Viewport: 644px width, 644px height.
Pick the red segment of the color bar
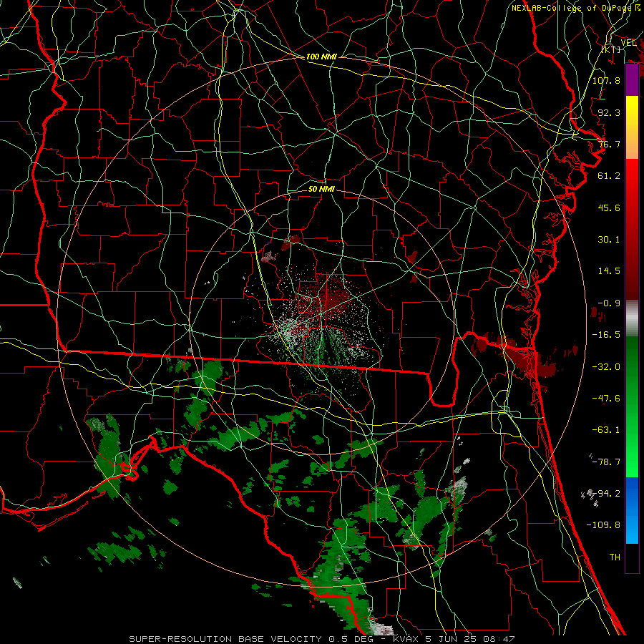click(632, 229)
